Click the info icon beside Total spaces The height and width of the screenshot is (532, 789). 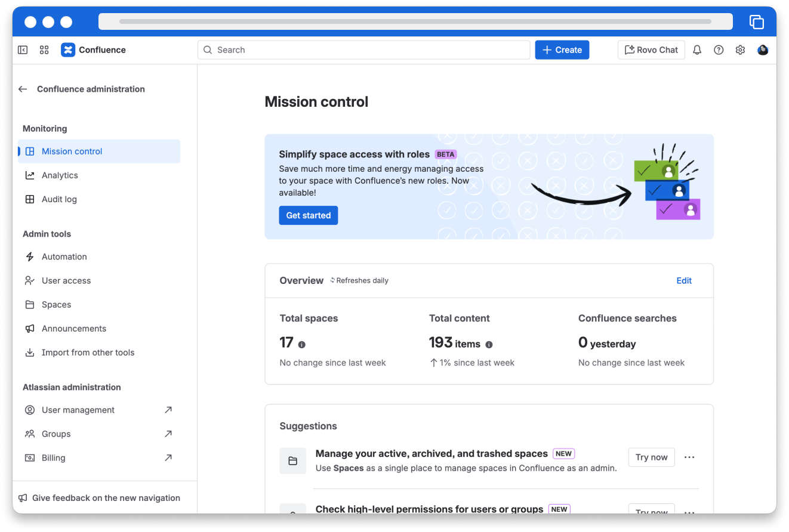click(x=302, y=345)
